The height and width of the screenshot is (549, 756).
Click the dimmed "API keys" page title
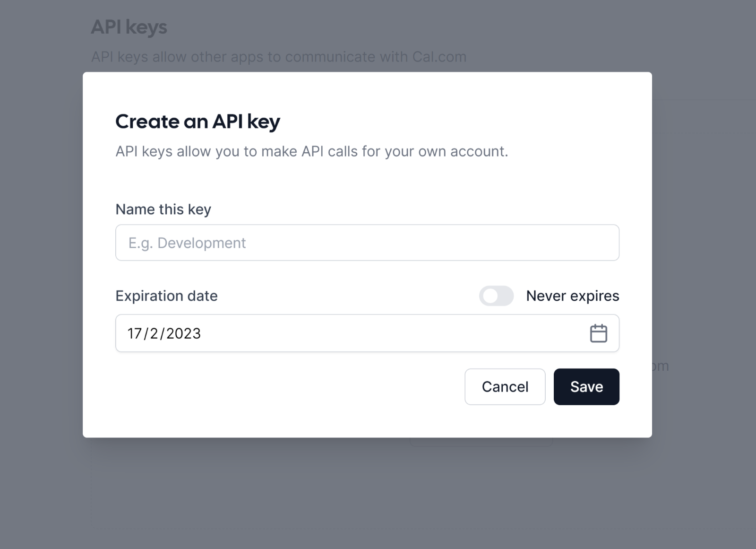coord(129,27)
